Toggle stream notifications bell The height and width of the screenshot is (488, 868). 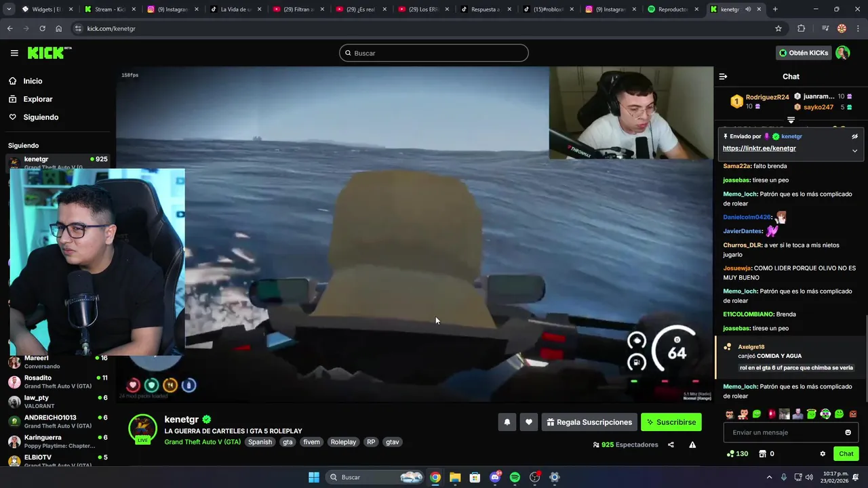tap(507, 422)
